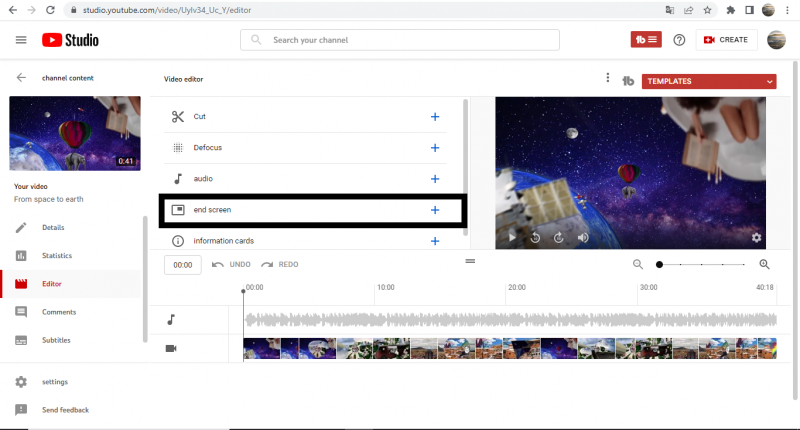
Task: Click the CREATE button
Action: [x=725, y=40]
